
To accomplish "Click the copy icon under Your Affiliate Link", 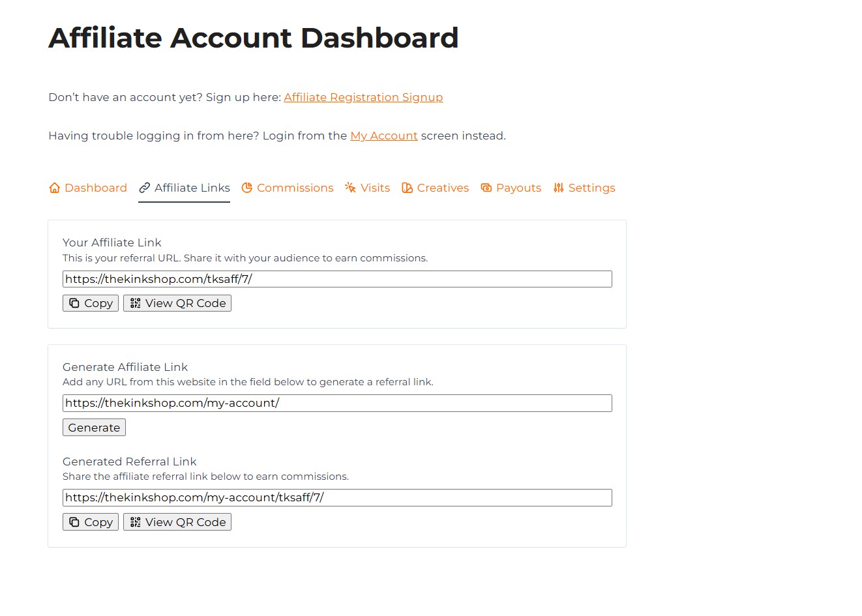I will [74, 303].
